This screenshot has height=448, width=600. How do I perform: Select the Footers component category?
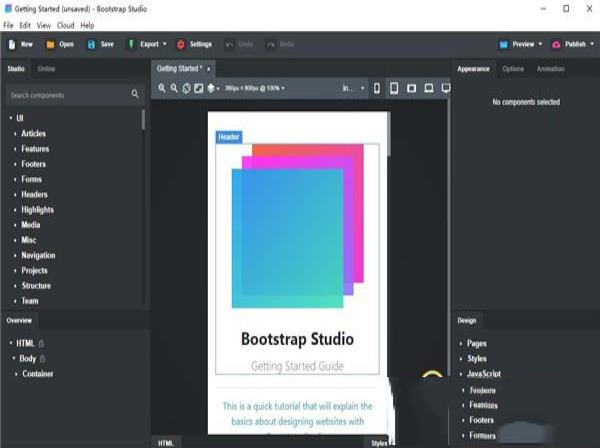[33, 164]
